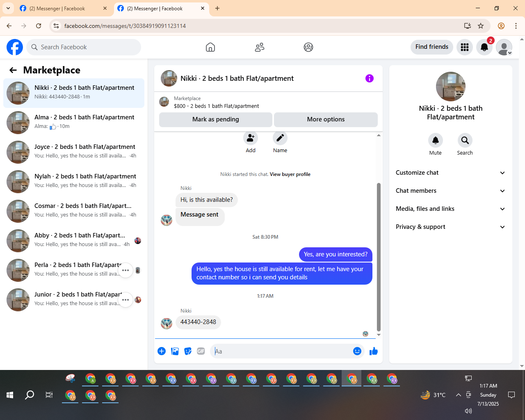The height and width of the screenshot is (420, 525).
Task: Click the Yes, are you interested? message bubble
Action: (x=336, y=254)
